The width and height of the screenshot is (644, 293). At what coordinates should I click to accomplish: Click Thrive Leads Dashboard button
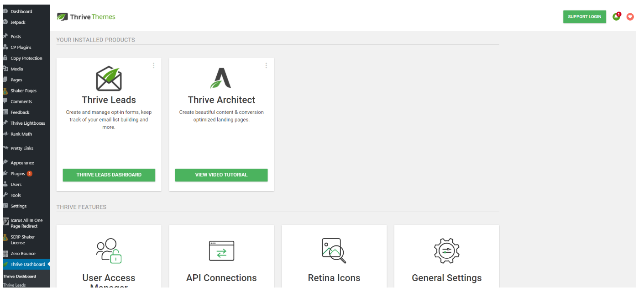109,175
